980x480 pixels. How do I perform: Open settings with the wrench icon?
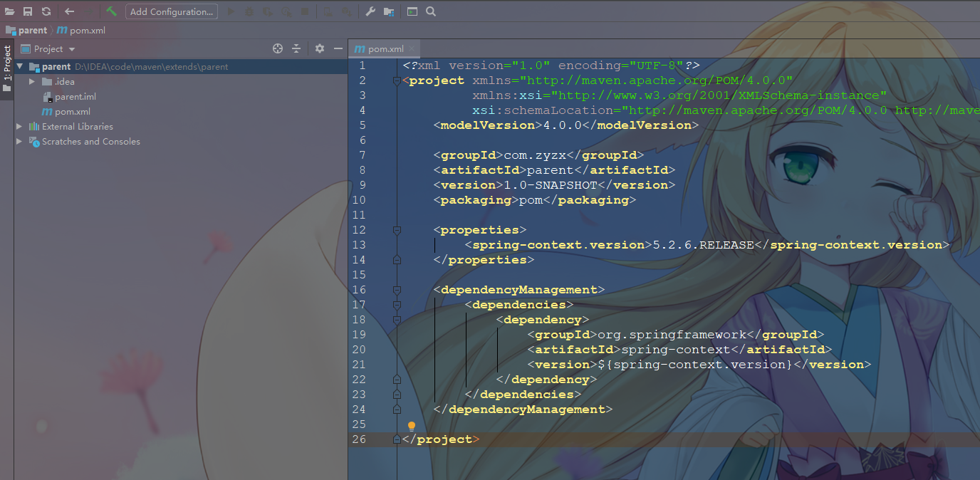pyautogui.click(x=370, y=11)
